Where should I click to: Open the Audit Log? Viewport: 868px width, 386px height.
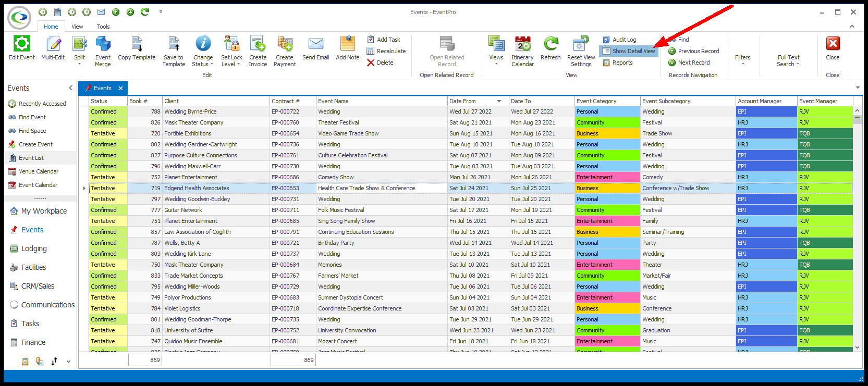click(x=619, y=40)
